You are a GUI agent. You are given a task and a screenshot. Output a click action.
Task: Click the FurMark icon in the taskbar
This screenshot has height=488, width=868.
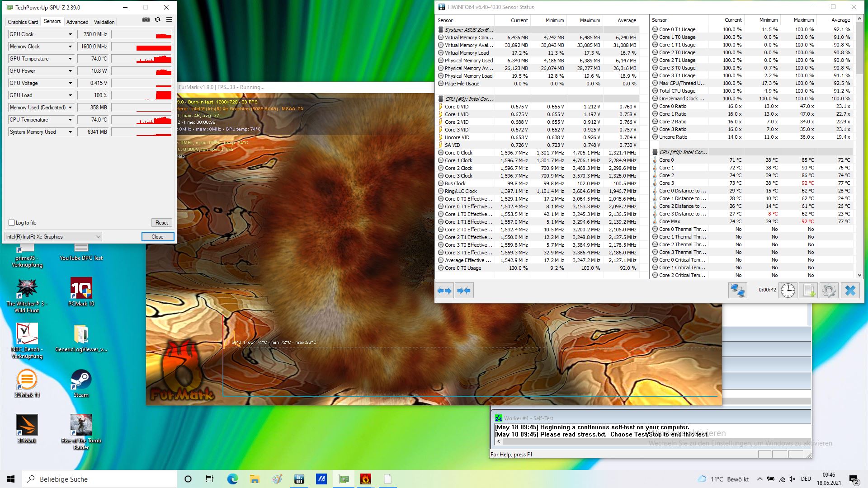(x=365, y=479)
